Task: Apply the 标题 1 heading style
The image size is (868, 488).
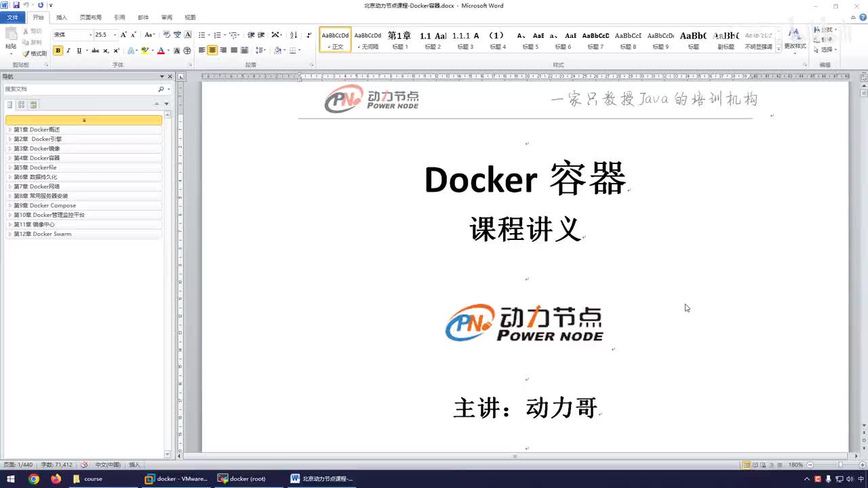Action: (x=399, y=40)
